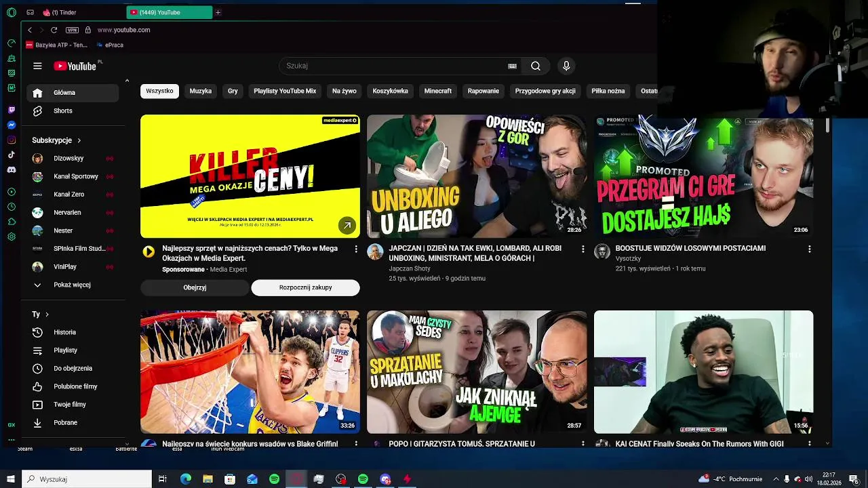
Task: Open TikTok in the Opera sidebar
Action: pyautogui.click(x=12, y=155)
